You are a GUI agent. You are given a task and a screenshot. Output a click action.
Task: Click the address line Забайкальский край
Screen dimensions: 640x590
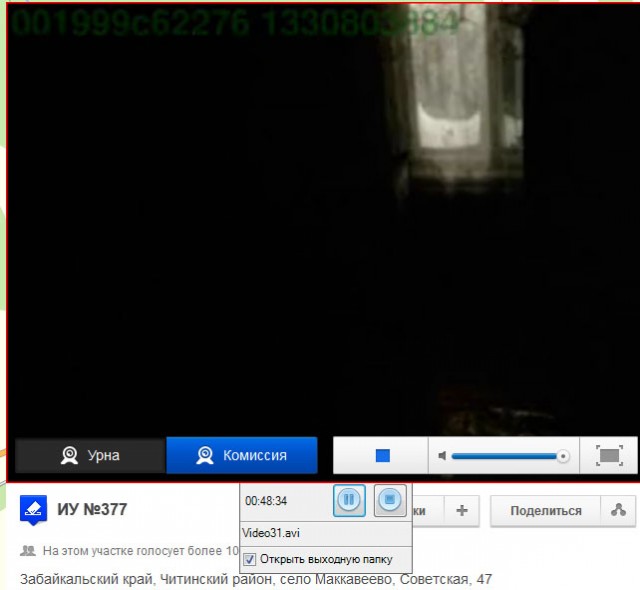coord(256,579)
